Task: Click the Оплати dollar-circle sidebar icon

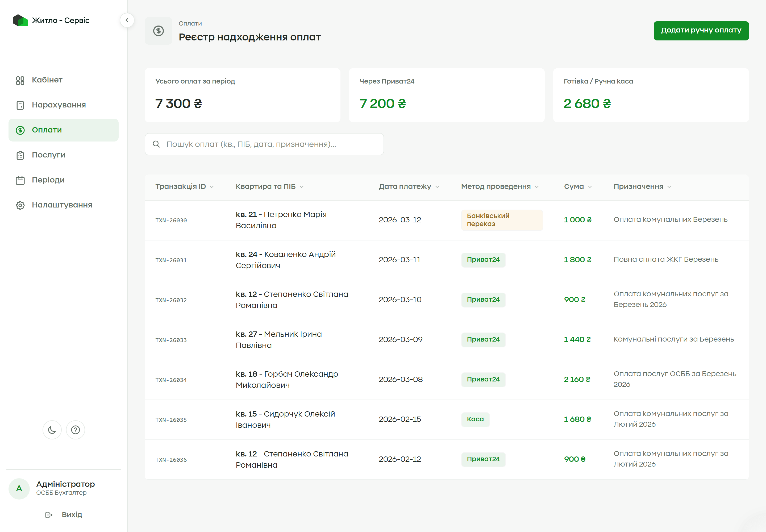Action: pyautogui.click(x=20, y=130)
